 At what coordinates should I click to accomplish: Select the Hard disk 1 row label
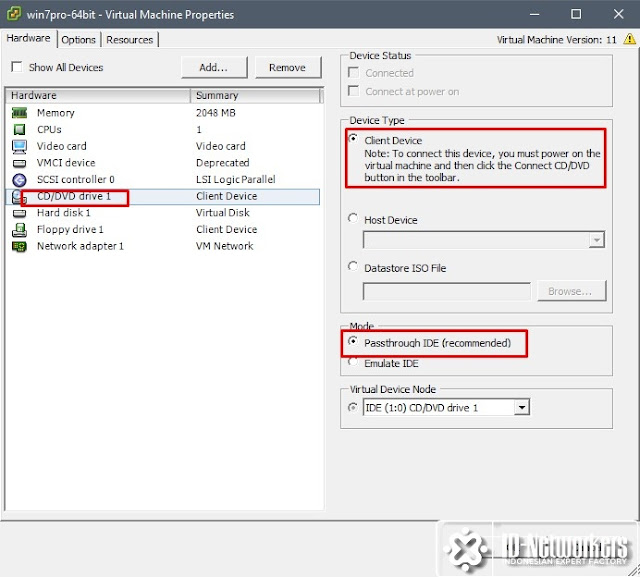[64, 213]
